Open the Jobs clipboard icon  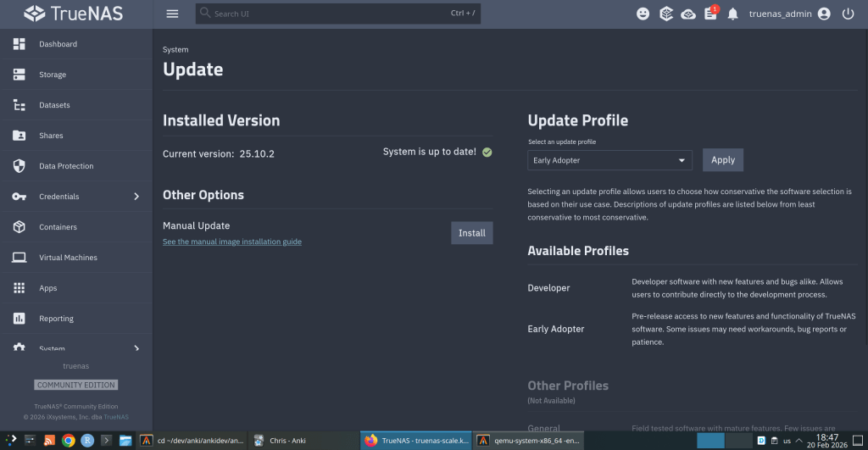(x=710, y=14)
